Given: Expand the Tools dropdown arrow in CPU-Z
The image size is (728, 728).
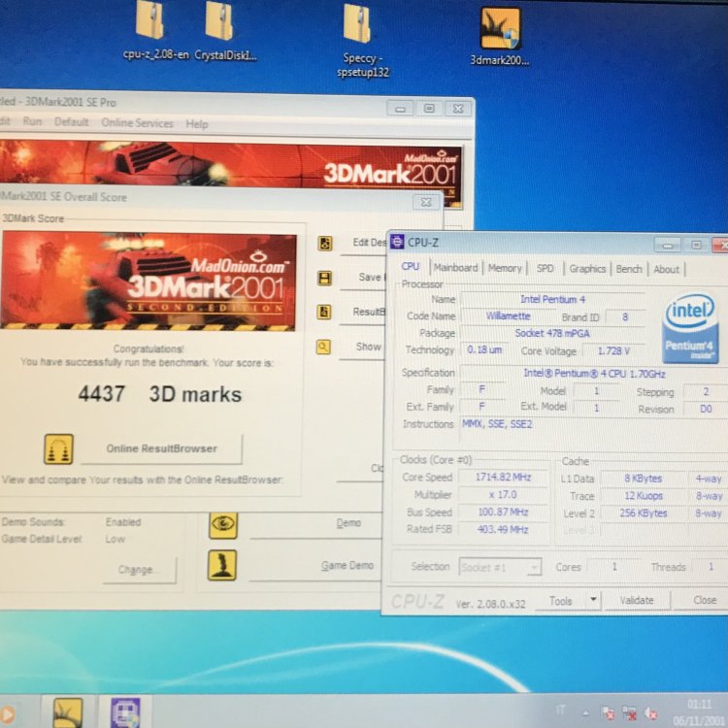Looking at the screenshot, I should pyautogui.click(x=593, y=601).
